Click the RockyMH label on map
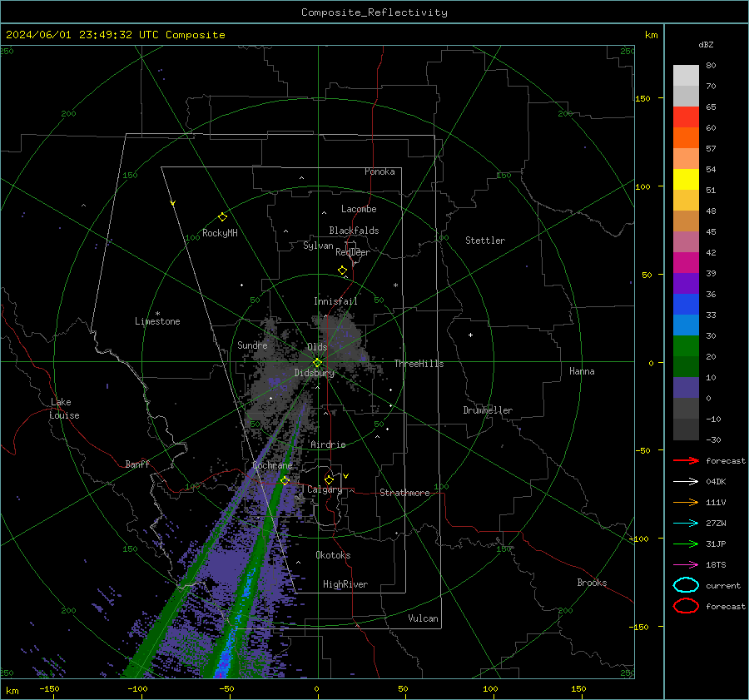The image size is (749, 700). pos(220,233)
